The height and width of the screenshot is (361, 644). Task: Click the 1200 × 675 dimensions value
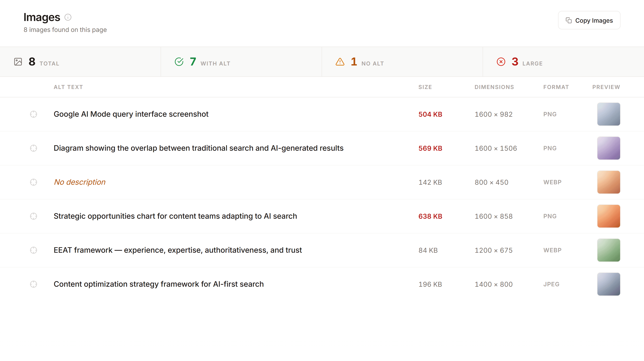pos(493,251)
